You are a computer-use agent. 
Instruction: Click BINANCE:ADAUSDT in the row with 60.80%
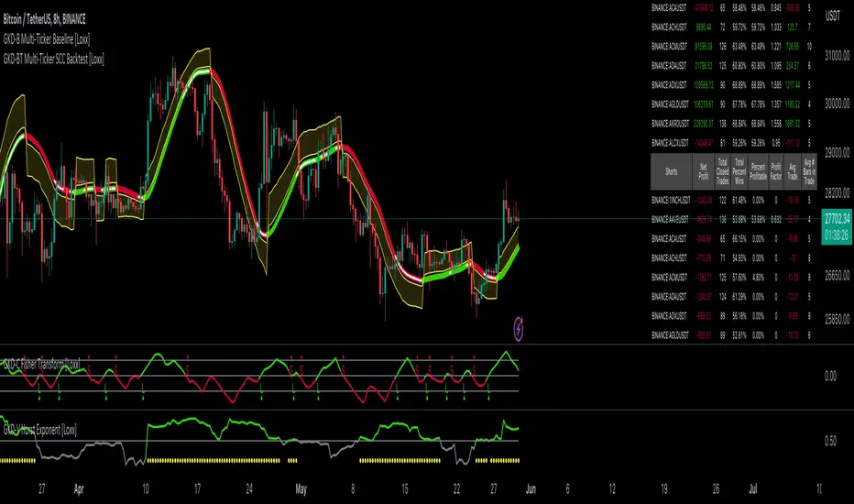(x=669, y=65)
